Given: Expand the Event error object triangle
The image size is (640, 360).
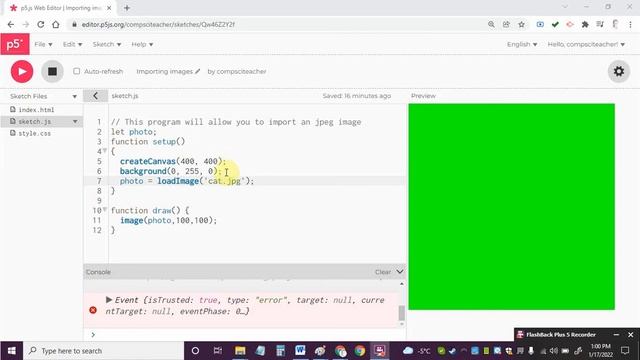Looking at the screenshot, I should (x=109, y=300).
